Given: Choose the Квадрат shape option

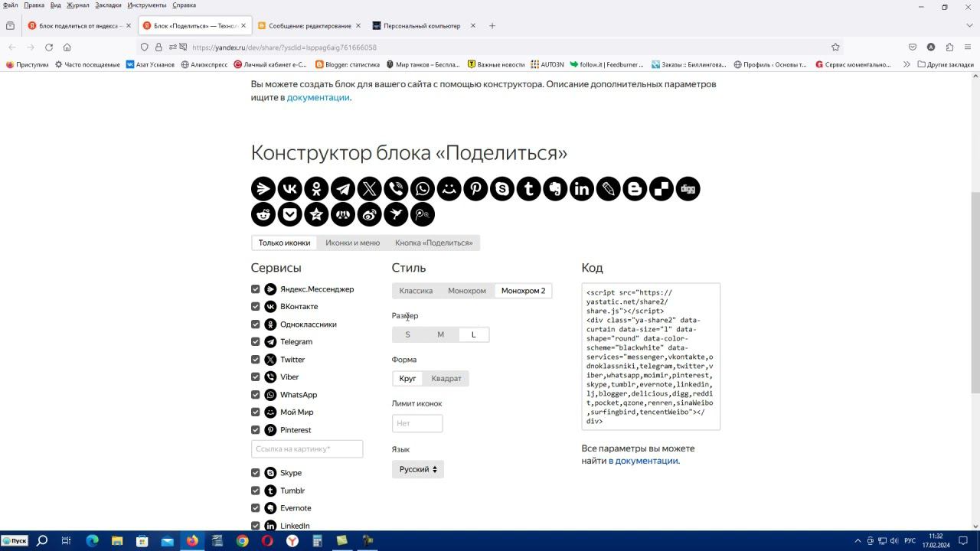Looking at the screenshot, I should tap(446, 378).
